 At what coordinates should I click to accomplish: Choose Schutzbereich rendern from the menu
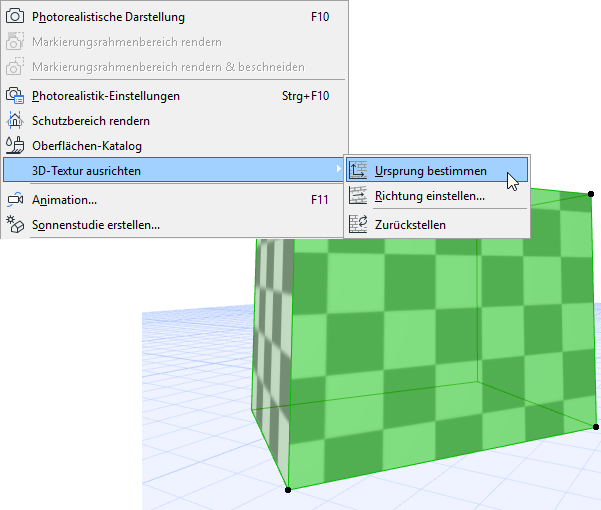(174, 121)
